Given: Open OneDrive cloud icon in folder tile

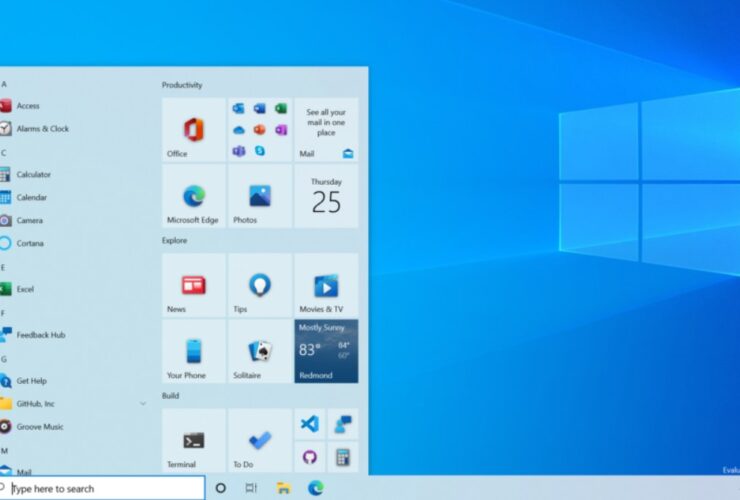Looking at the screenshot, I should 238,130.
